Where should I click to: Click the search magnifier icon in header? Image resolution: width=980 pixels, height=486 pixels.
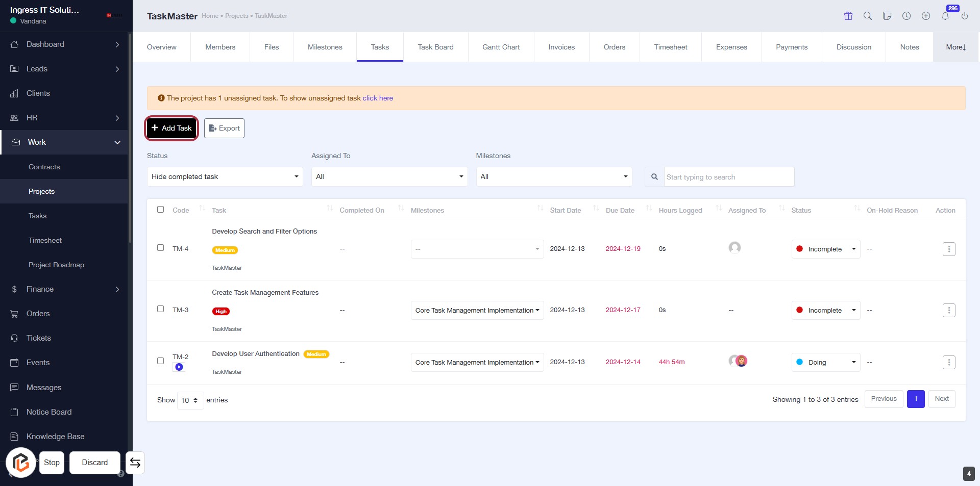click(868, 16)
